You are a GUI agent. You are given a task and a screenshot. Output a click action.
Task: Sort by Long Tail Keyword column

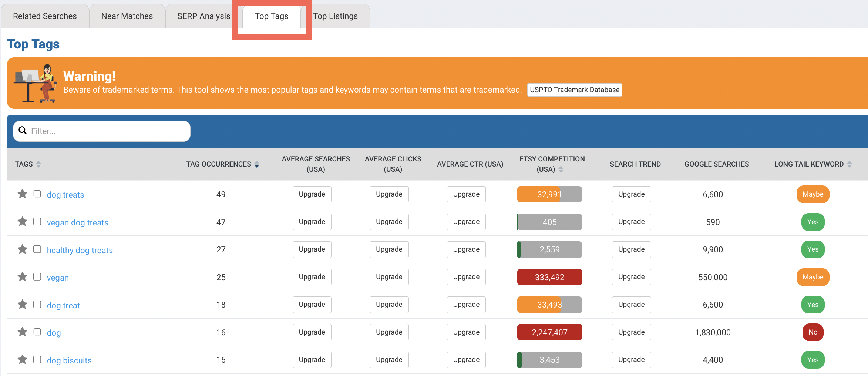pos(850,164)
